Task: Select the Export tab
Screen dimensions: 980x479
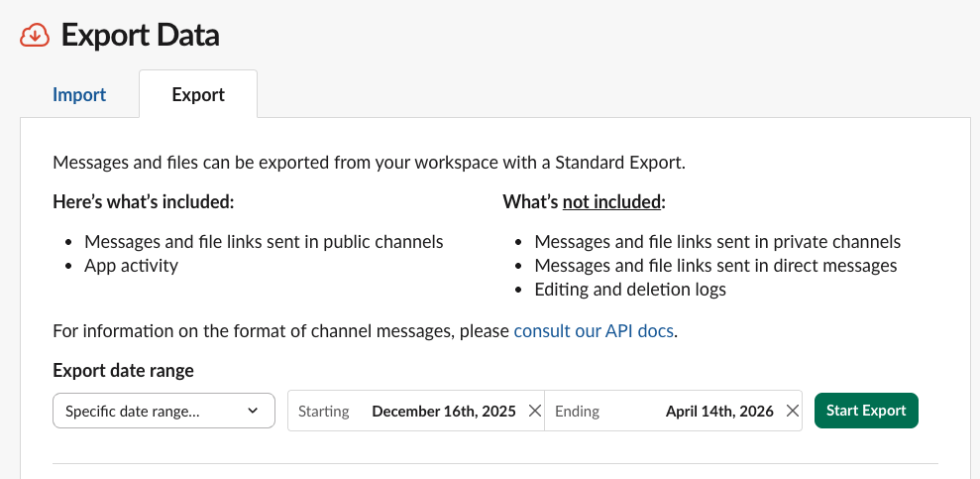Action: (198, 95)
